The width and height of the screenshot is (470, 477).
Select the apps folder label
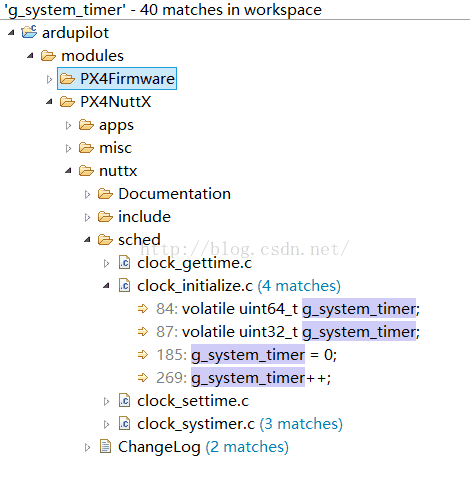116,126
